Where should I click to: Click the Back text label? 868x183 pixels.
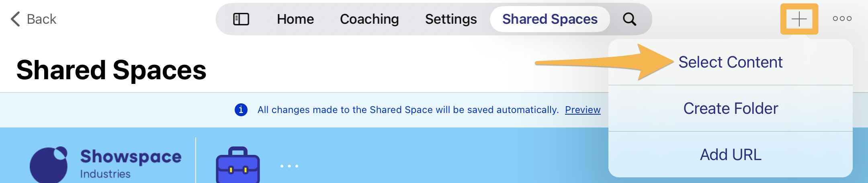coord(41,19)
